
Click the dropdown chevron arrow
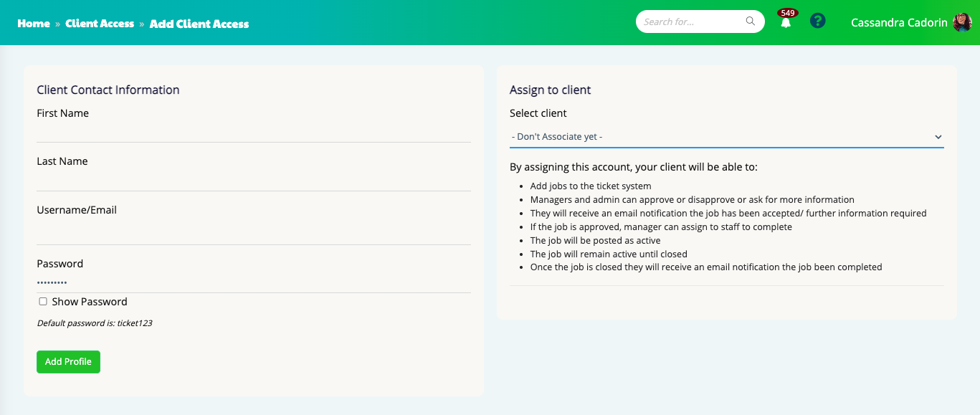(x=938, y=137)
